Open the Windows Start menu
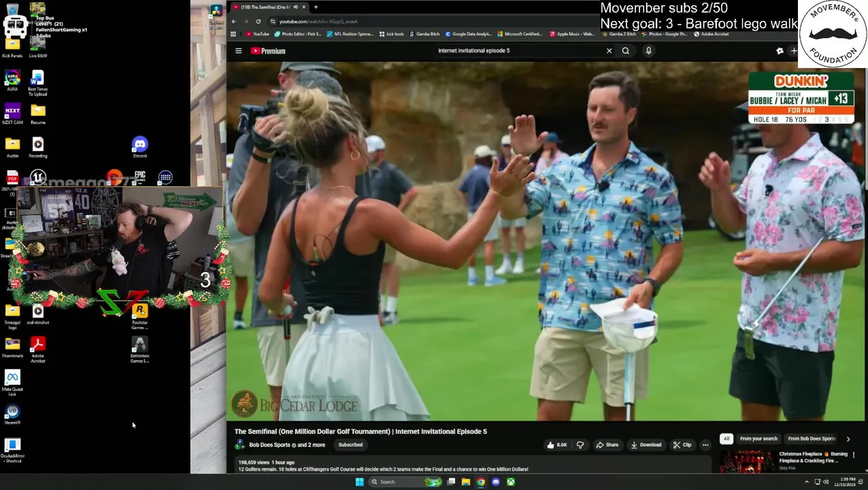The image size is (868, 490). [359, 482]
